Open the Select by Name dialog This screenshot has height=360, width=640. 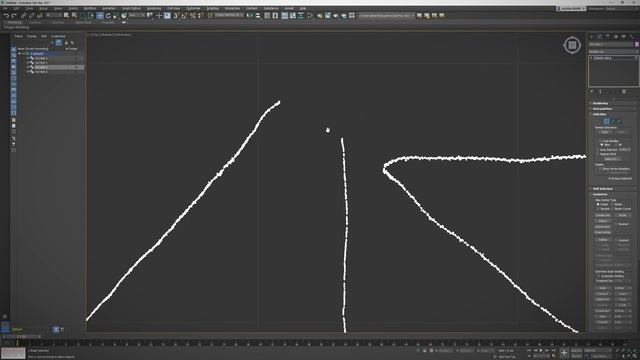pyautogui.click(x=74, y=16)
